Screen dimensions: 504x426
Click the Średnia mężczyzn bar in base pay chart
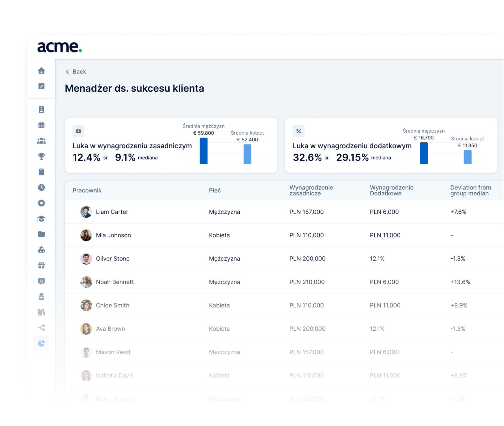pos(204,151)
